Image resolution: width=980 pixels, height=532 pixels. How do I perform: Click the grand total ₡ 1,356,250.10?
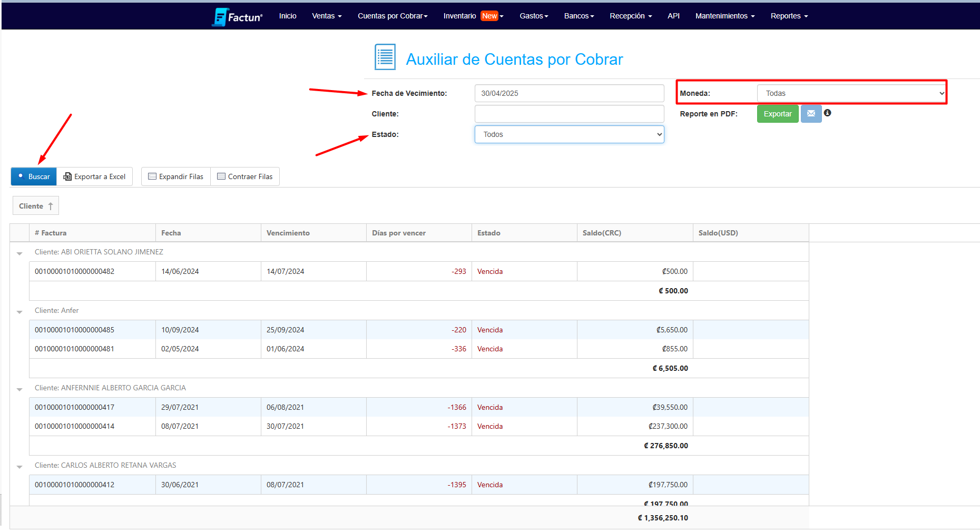pos(663,518)
